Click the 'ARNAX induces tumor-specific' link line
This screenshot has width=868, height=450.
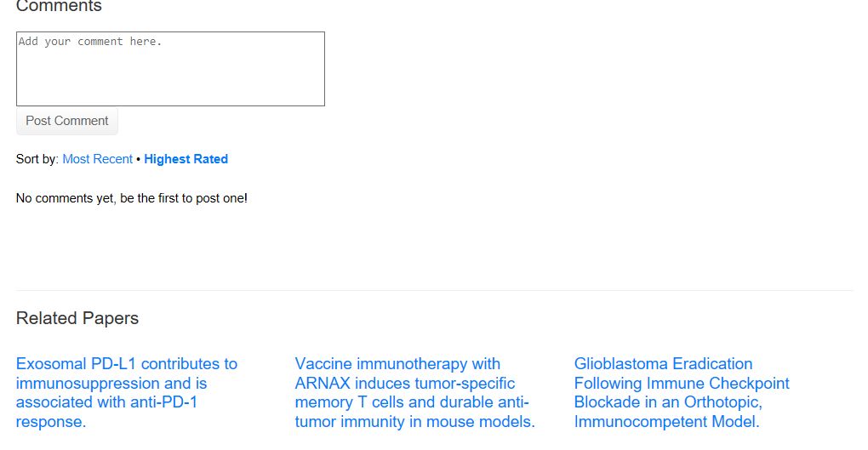(405, 384)
